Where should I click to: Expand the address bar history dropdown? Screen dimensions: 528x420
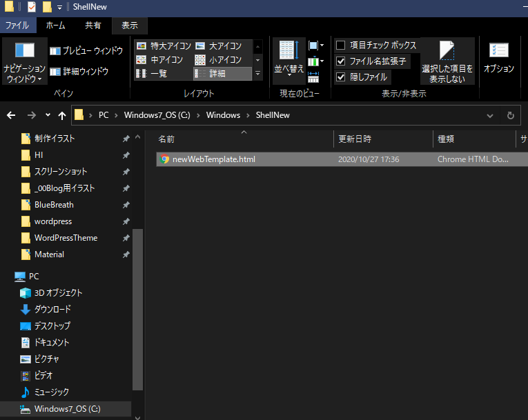click(490, 116)
